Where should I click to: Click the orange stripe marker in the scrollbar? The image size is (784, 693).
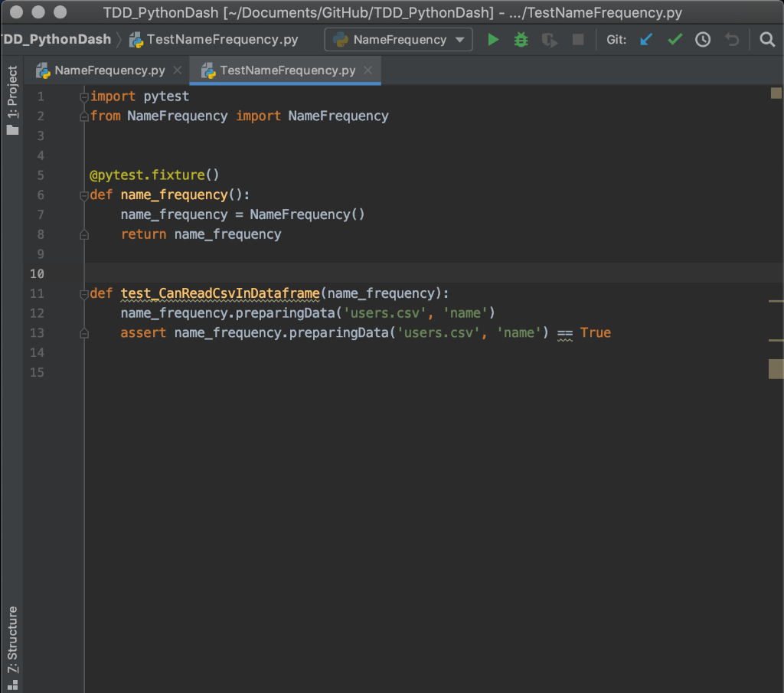775,369
